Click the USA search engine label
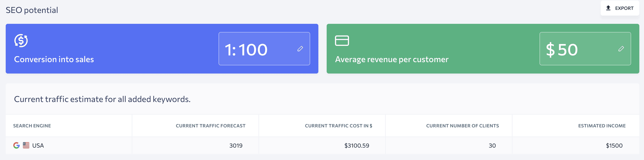Image resolution: width=644 pixels, height=160 pixels. click(38, 146)
